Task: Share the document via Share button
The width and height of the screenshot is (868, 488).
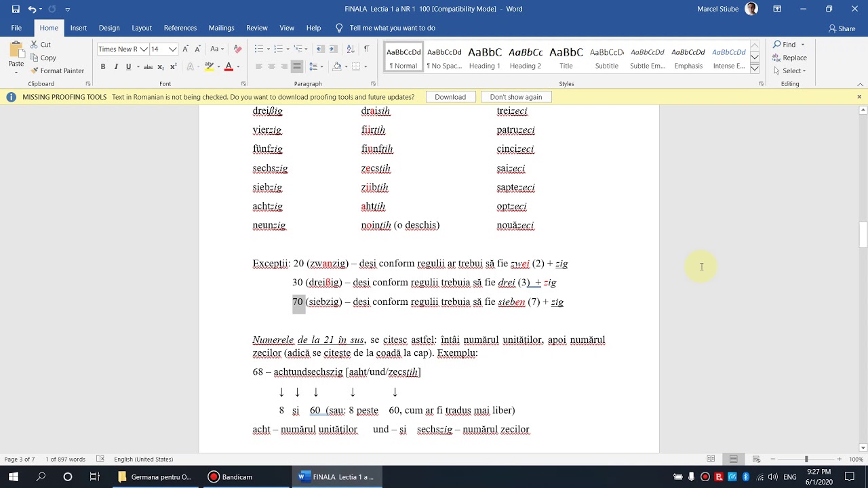Action: (x=842, y=28)
